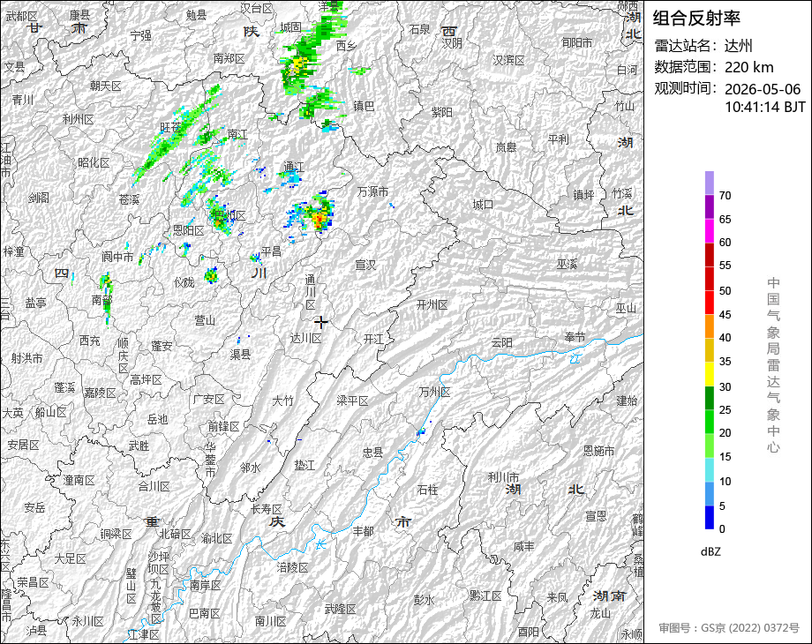Viewport: 812px width, 644px height.
Task: Click the 剑阁 county label
Action: (x=39, y=198)
